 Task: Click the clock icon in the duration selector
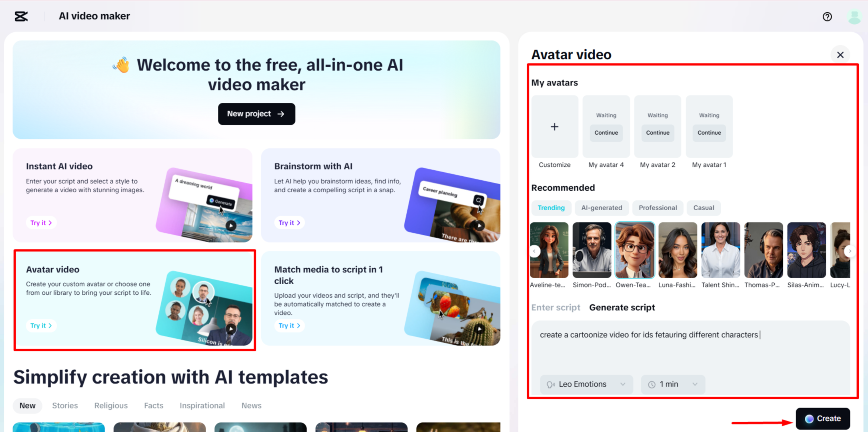(x=651, y=384)
